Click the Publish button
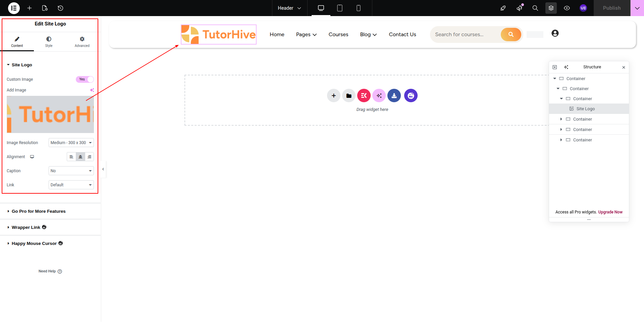 611,8
